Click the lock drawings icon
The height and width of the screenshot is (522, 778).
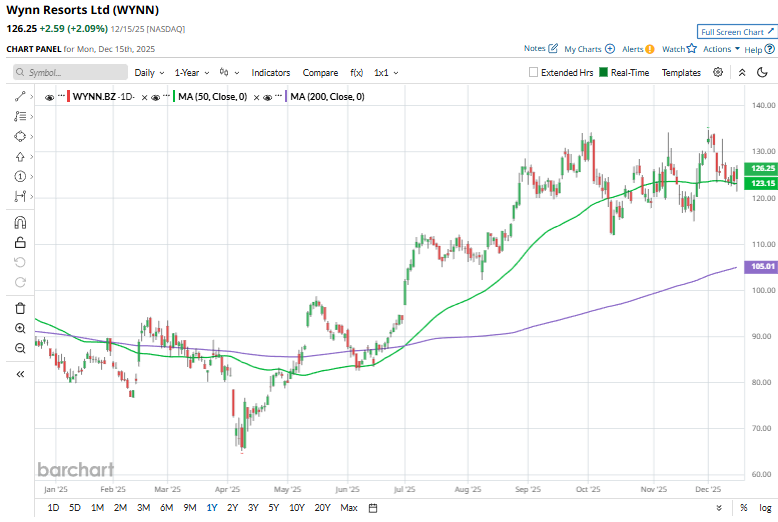20,242
